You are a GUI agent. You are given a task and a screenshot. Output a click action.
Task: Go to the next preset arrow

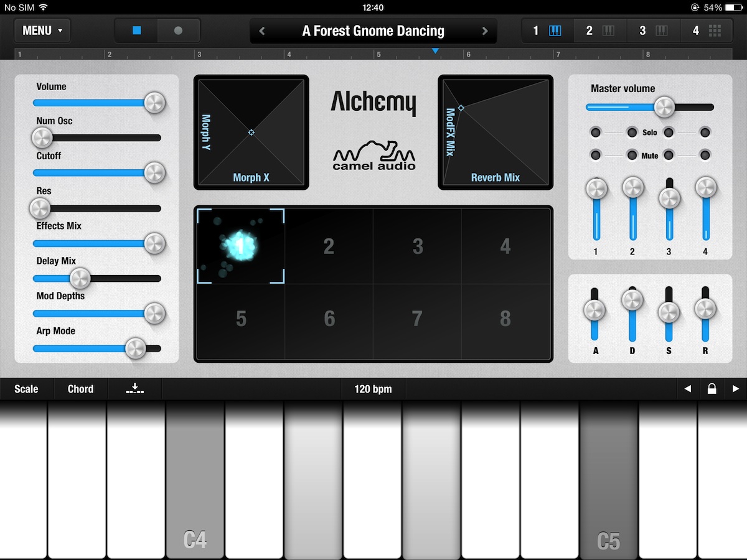(x=485, y=31)
